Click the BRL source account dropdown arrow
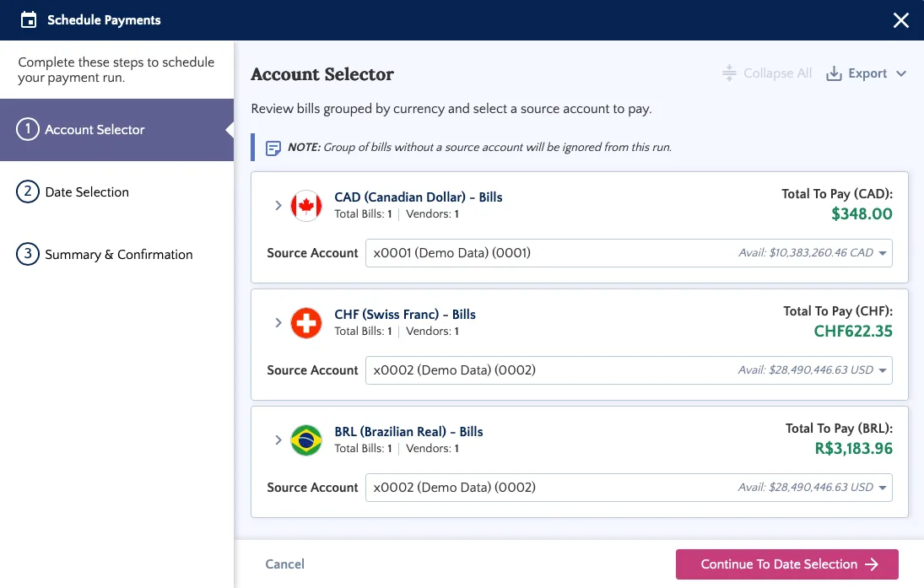Viewport: 924px width, 588px height. click(882, 488)
